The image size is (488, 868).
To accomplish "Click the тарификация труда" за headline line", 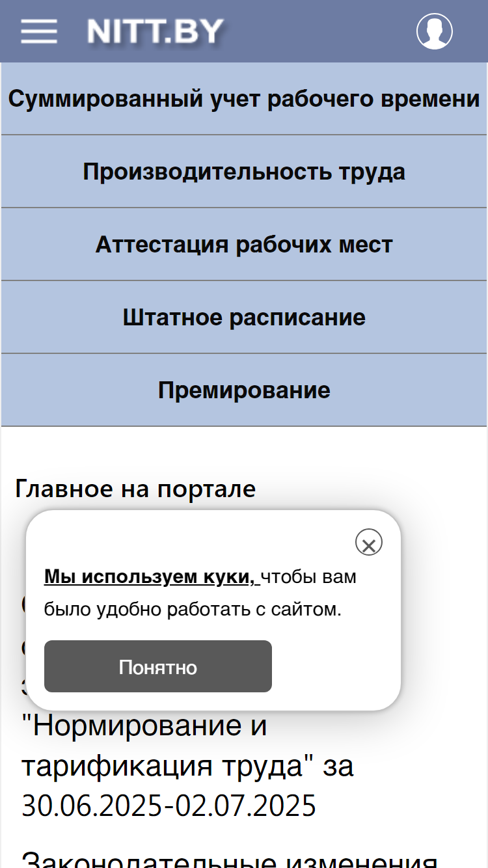I will pos(187,766).
